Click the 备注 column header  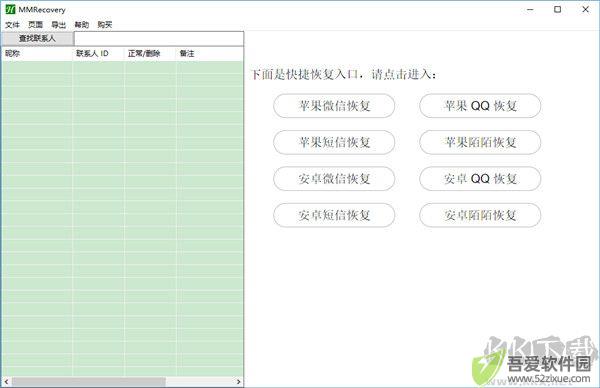pos(209,54)
